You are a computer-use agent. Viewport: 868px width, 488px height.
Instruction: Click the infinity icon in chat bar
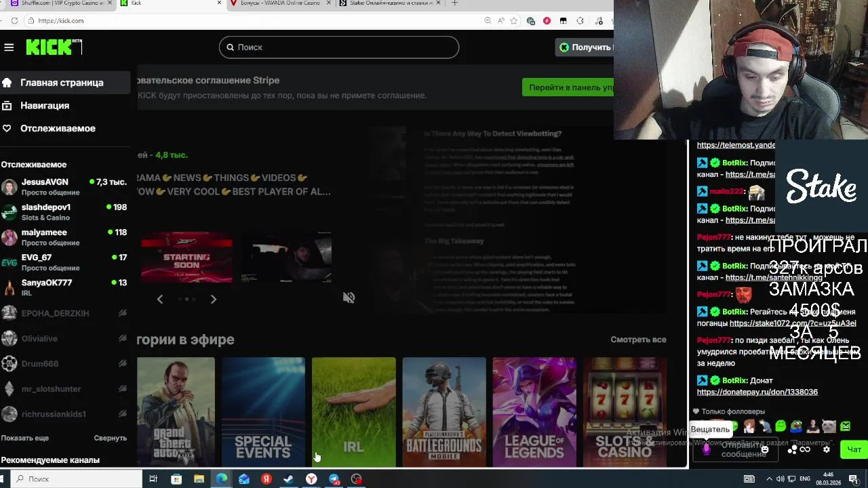pyautogui.click(x=805, y=449)
